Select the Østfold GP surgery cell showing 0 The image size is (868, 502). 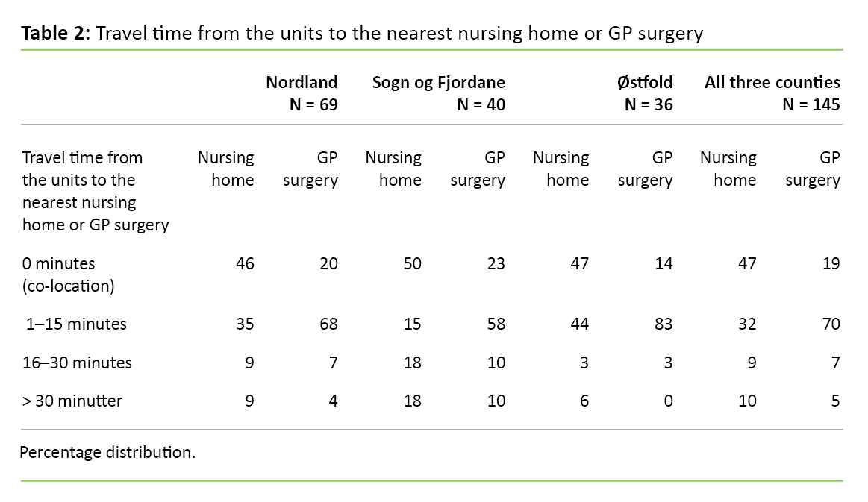point(668,401)
